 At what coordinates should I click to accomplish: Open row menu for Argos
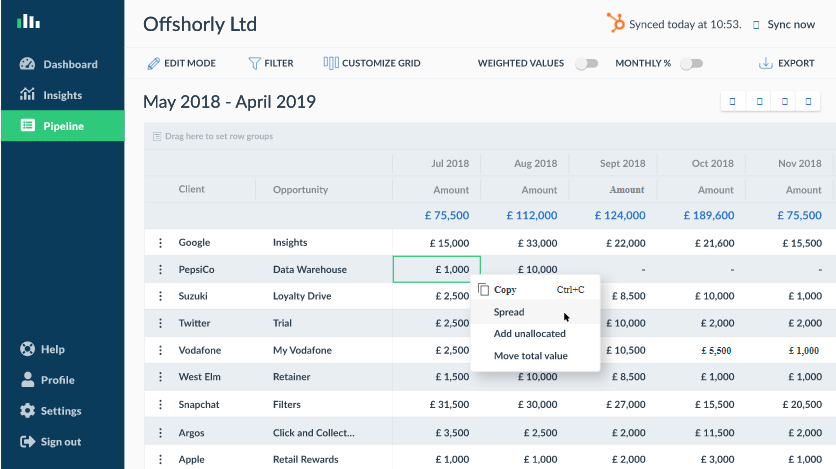click(x=160, y=433)
